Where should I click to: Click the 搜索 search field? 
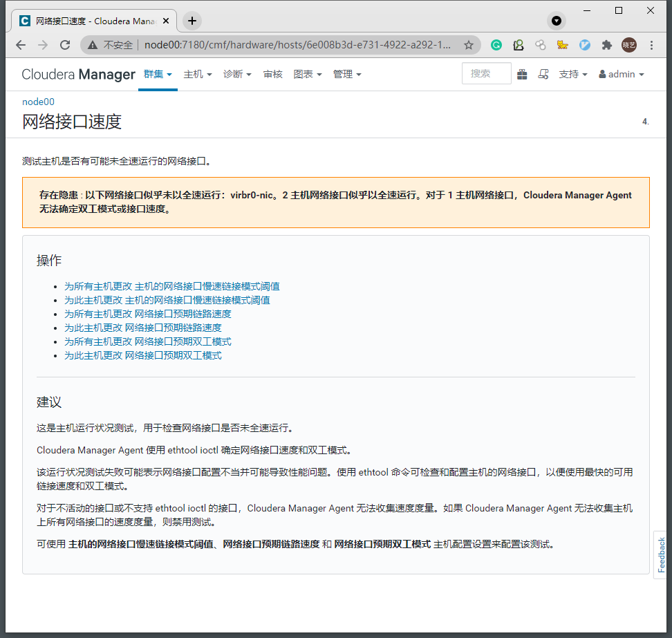coord(487,73)
